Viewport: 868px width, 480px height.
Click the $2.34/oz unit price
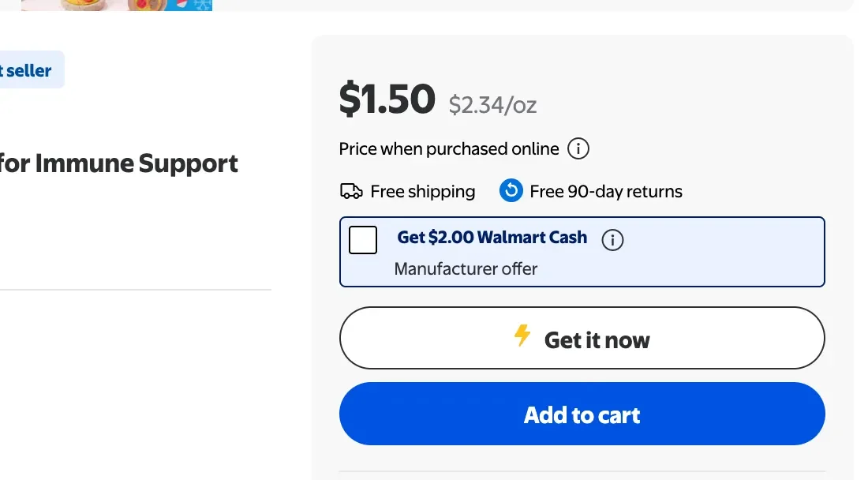coord(492,103)
